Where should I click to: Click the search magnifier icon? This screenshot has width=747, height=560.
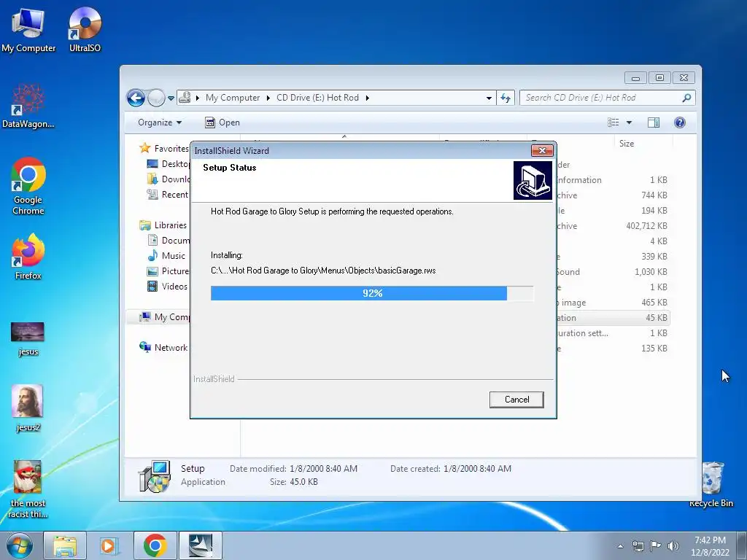click(686, 98)
